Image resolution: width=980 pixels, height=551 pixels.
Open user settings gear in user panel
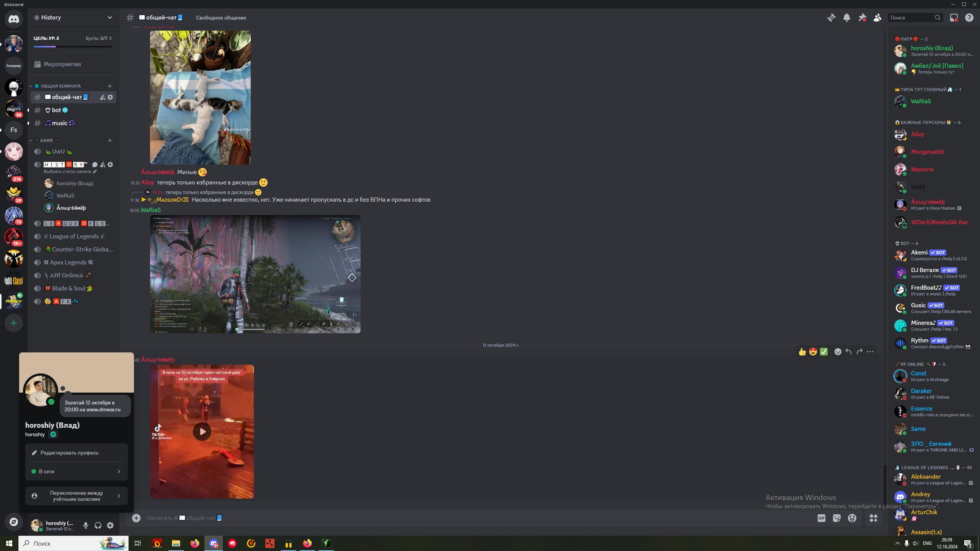[110, 525]
